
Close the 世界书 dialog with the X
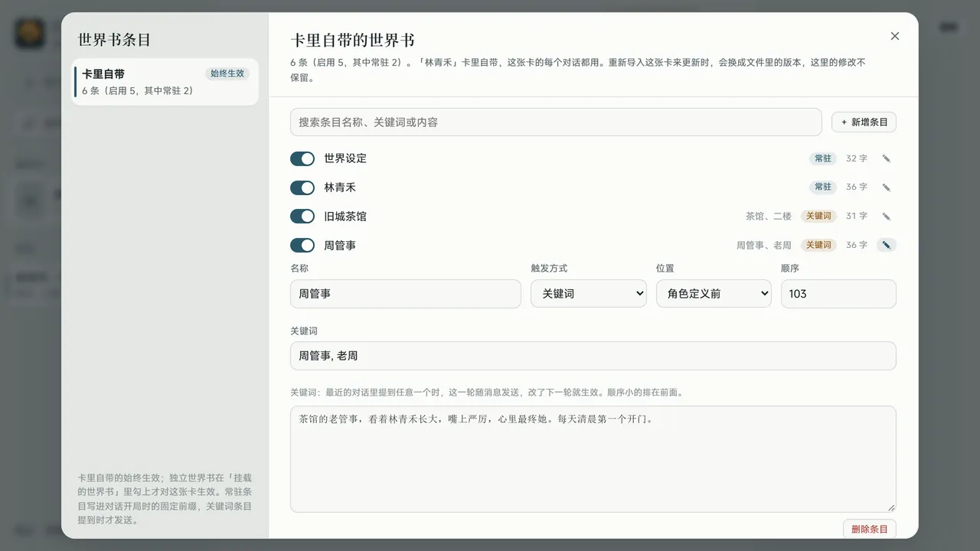(x=895, y=36)
